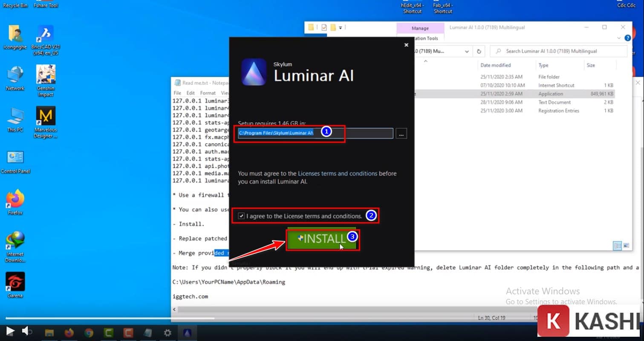Open the Format menu in Notepad
Screen dimensions: 644x341
point(208,93)
